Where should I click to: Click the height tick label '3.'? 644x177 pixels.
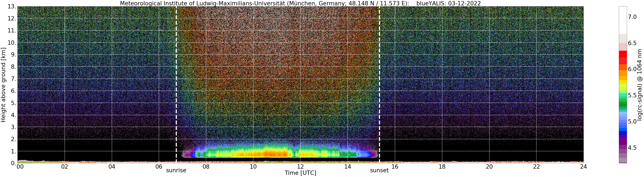13,127
